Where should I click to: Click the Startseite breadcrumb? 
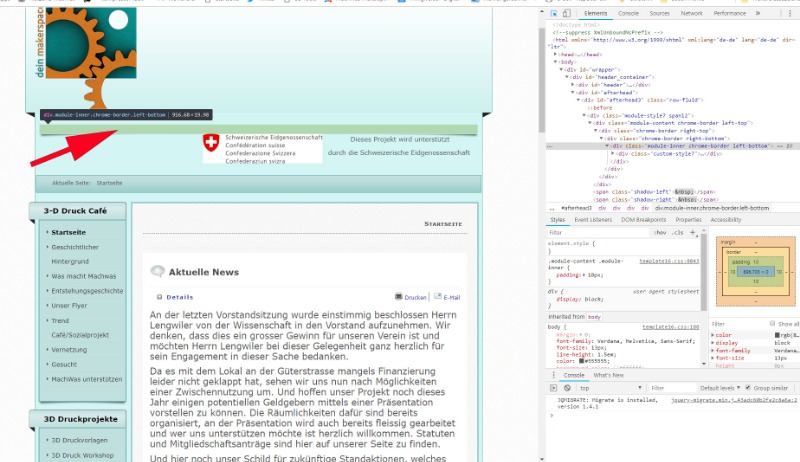click(x=109, y=183)
